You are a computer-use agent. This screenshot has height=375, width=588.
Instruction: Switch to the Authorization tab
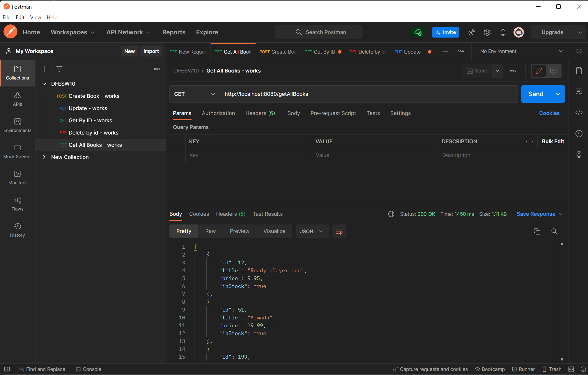tap(218, 113)
